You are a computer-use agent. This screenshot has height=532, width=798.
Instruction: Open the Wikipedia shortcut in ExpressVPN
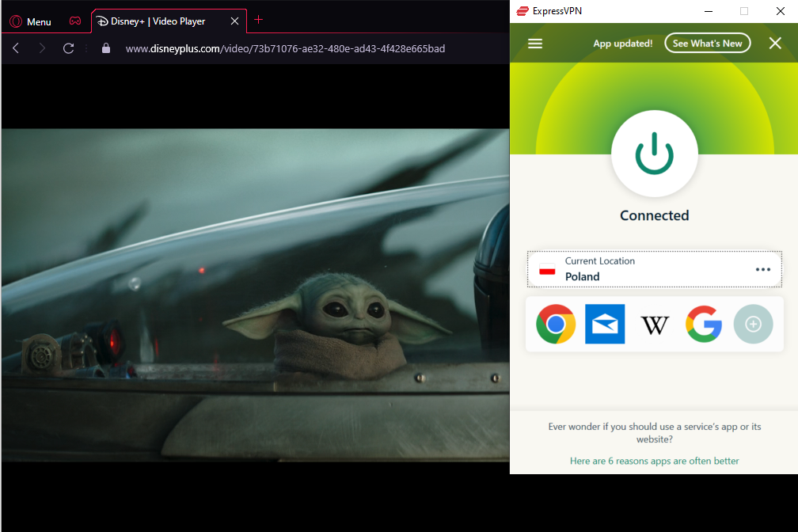click(655, 325)
